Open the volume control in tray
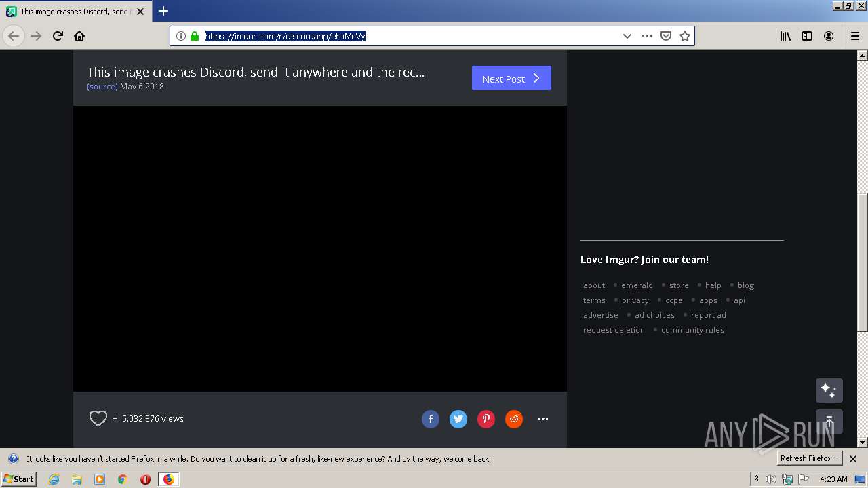This screenshot has height=488, width=868. (x=771, y=479)
